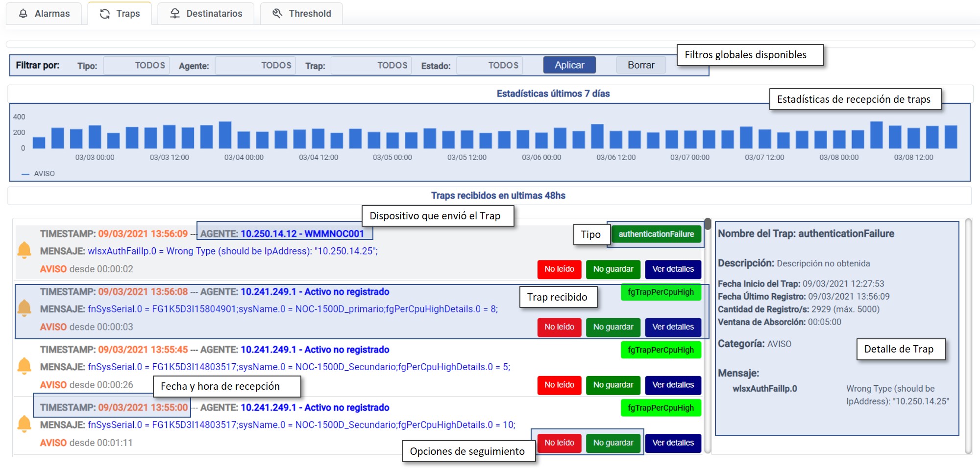Toggle No leído on the authenticationFailure trap
This screenshot has height=471, width=980.
(559, 269)
